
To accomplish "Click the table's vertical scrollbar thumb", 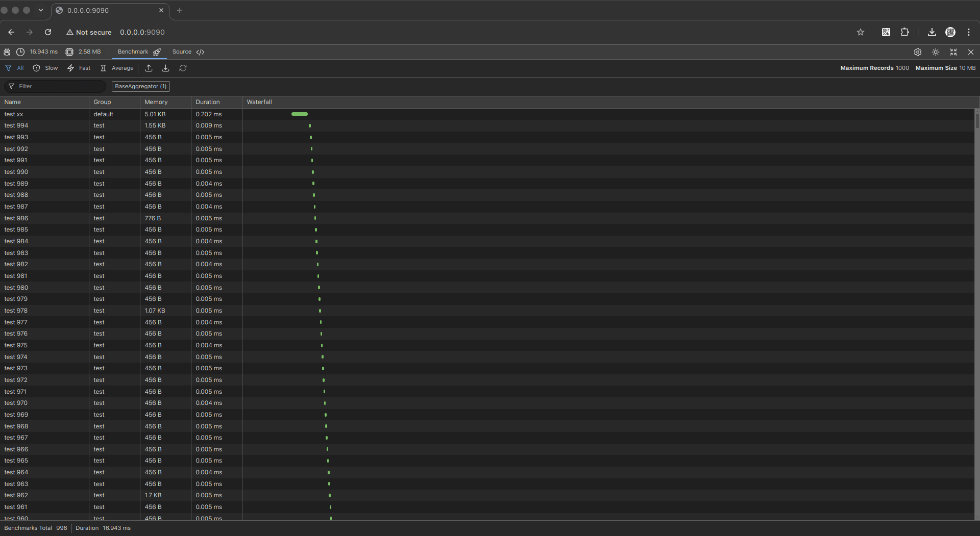I will (977, 120).
